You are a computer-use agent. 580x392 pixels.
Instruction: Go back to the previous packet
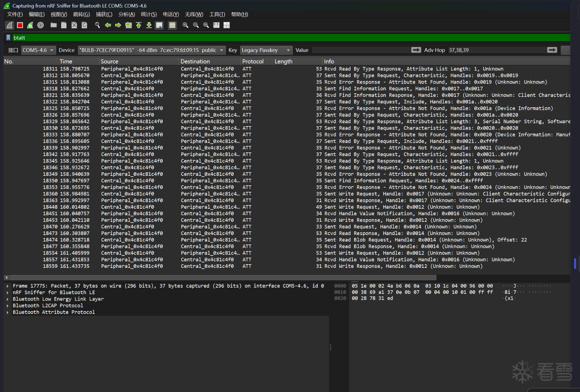click(108, 25)
